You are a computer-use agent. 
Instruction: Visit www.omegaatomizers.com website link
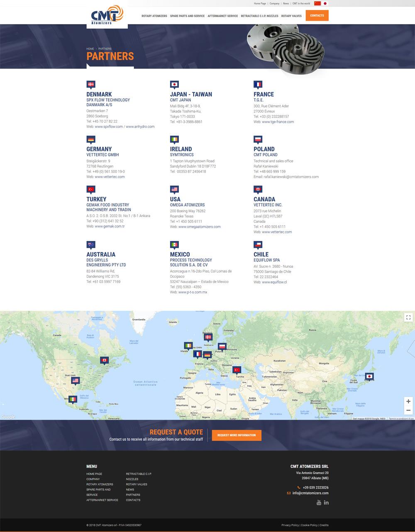click(x=200, y=227)
